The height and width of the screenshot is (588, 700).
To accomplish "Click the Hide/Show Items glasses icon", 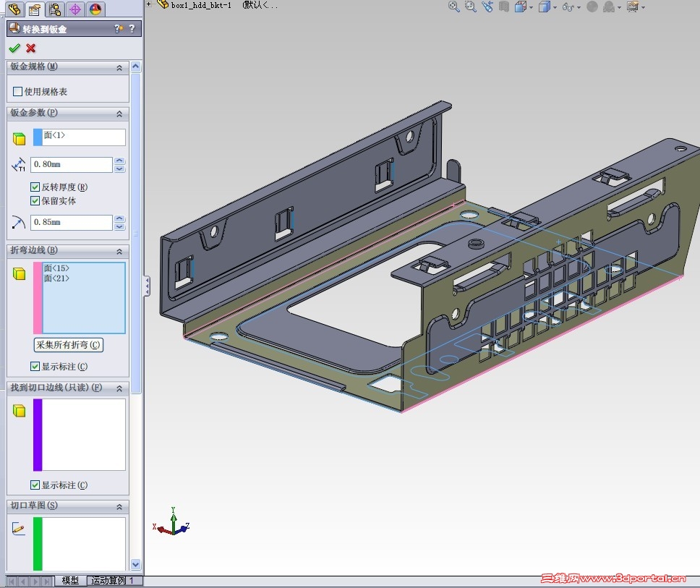I will coord(568,7).
